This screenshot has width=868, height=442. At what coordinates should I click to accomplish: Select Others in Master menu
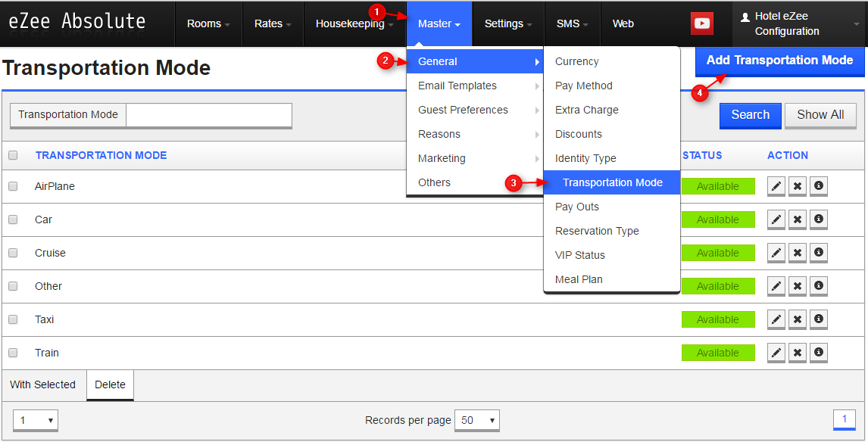point(474,182)
